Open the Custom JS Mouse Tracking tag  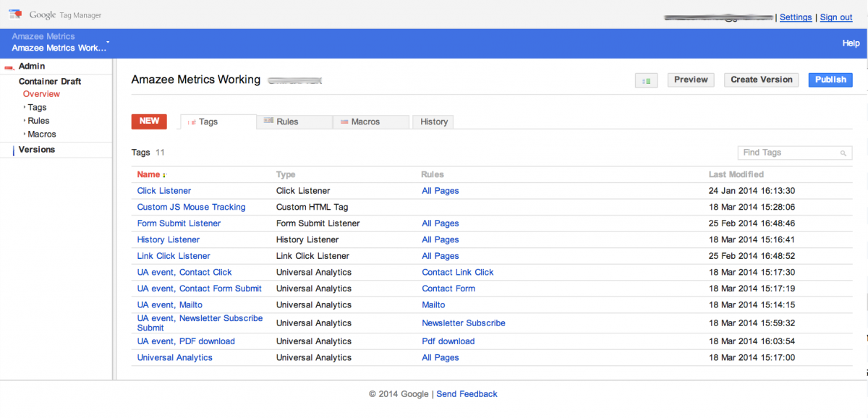coord(191,207)
